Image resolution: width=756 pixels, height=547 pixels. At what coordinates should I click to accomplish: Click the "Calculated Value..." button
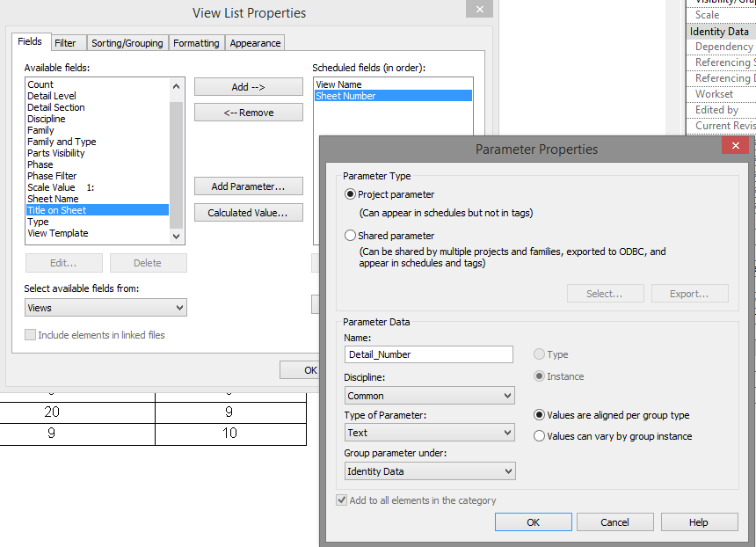pos(248,212)
